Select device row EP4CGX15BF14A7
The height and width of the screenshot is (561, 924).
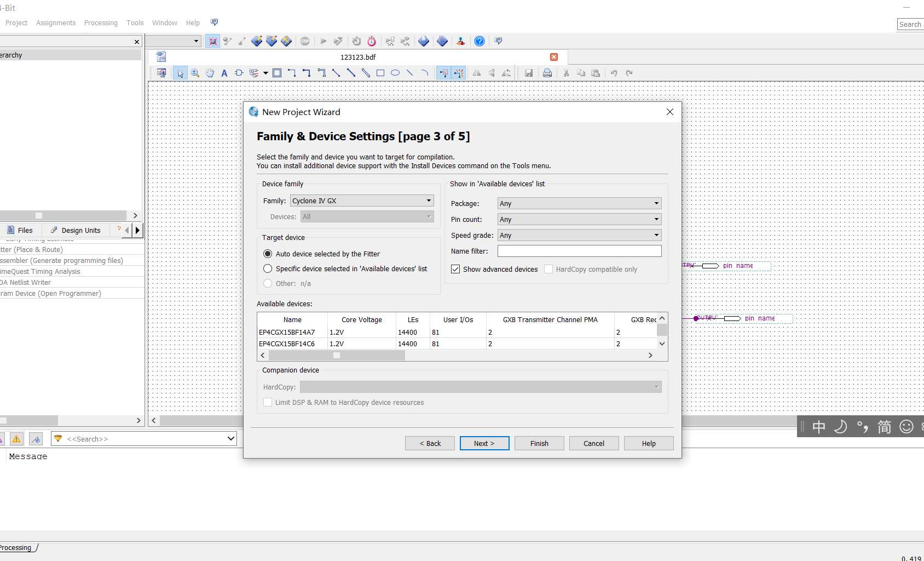(x=457, y=332)
